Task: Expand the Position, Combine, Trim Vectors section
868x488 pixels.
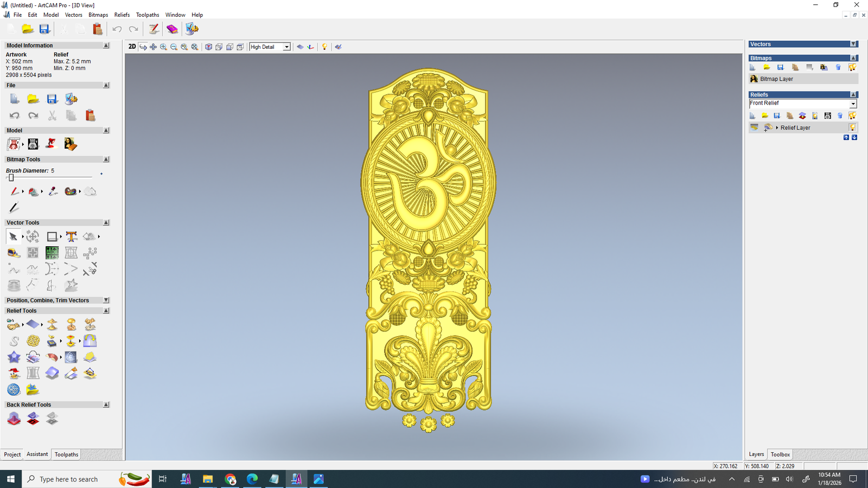Action: (106, 300)
